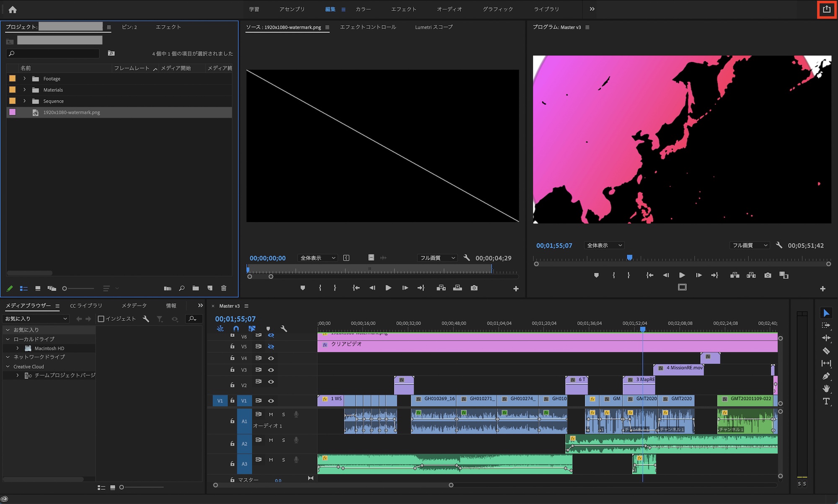Mute the A1 audio track
The width and height of the screenshot is (838, 504).
tap(271, 414)
